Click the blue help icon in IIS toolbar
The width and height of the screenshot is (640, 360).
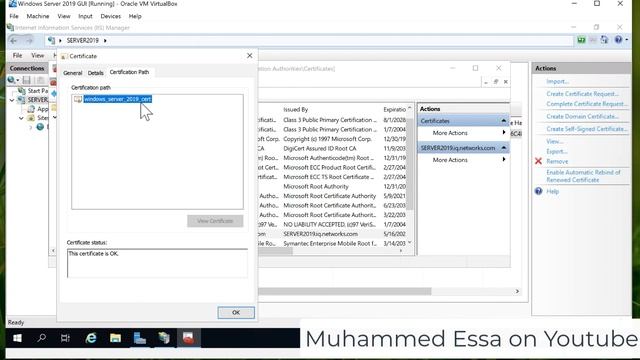pyautogui.click(x=618, y=40)
